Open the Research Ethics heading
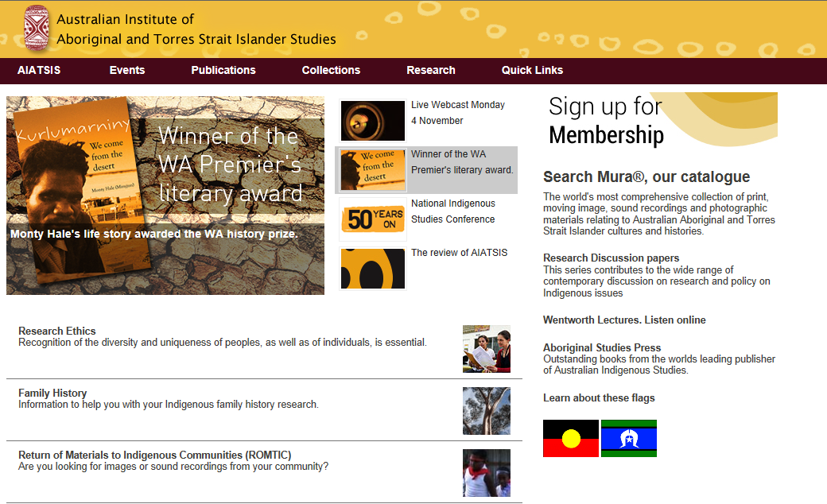 point(57,331)
